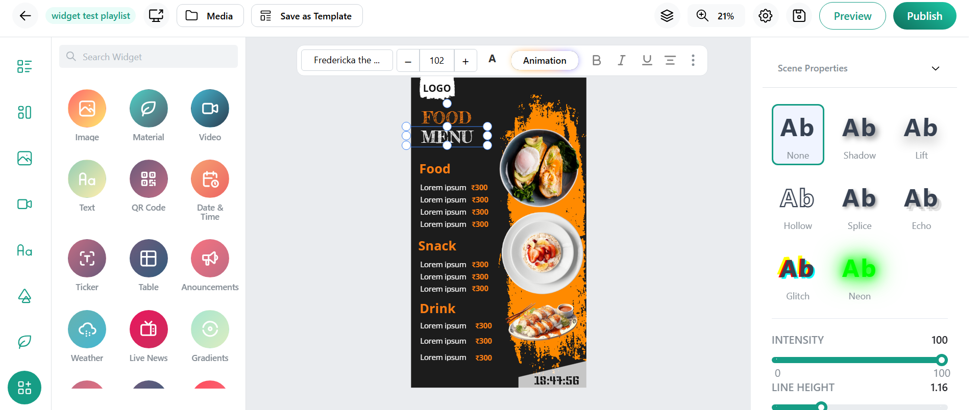The image size is (980, 410).
Task: Click the Preview button
Action: (x=852, y=16)
